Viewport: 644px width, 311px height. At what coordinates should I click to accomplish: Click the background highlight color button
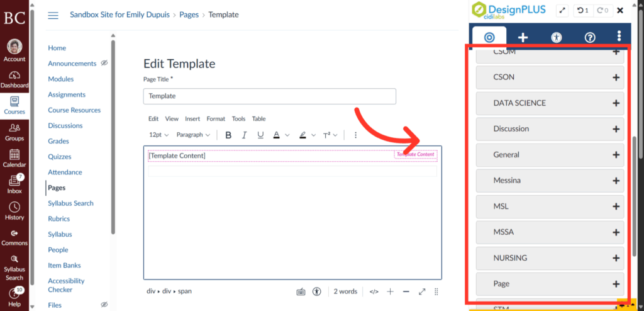tap(303, 135)
